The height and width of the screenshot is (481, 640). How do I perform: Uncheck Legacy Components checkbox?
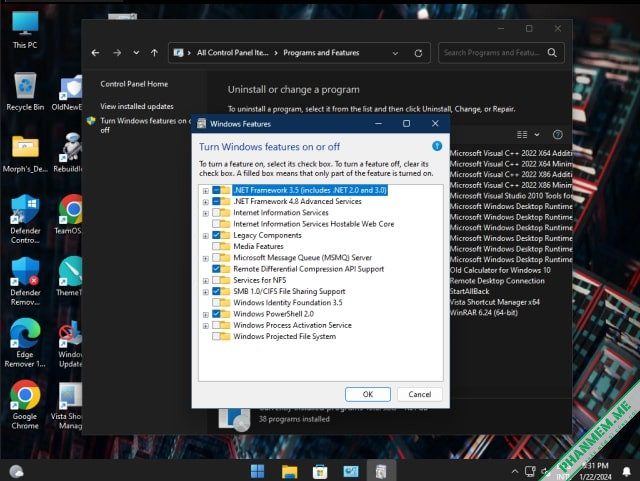[x=216, y=235]
